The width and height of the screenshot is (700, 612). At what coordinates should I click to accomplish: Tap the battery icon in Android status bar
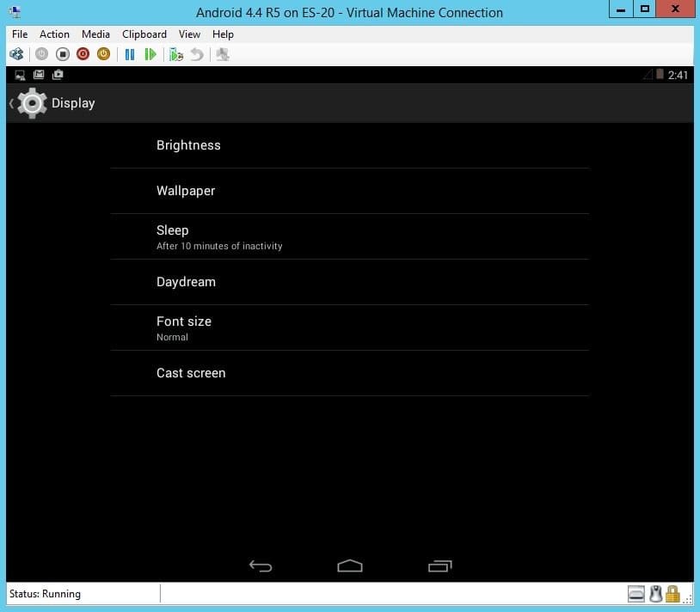[x=660, y=74]
